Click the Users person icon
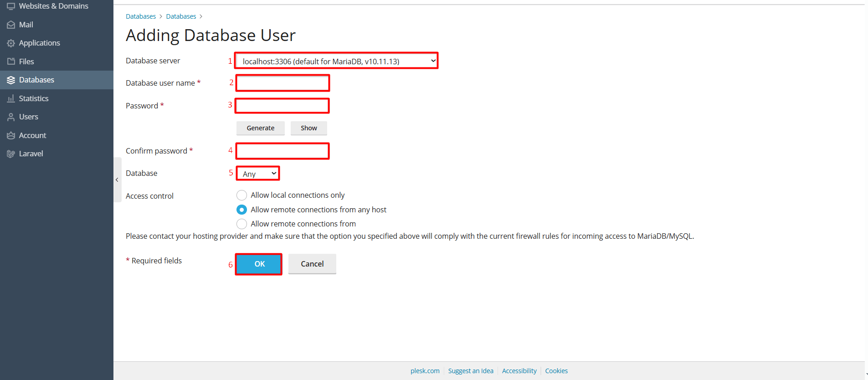 point(11,117)
